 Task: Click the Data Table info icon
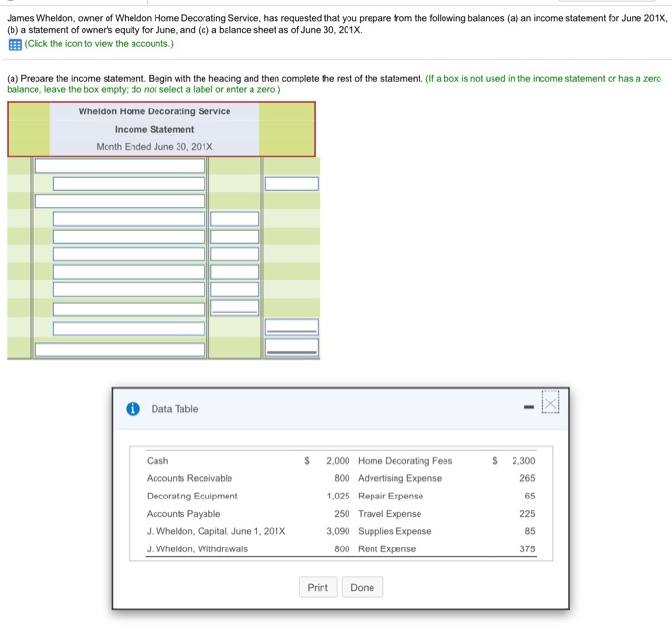(132, 409)
